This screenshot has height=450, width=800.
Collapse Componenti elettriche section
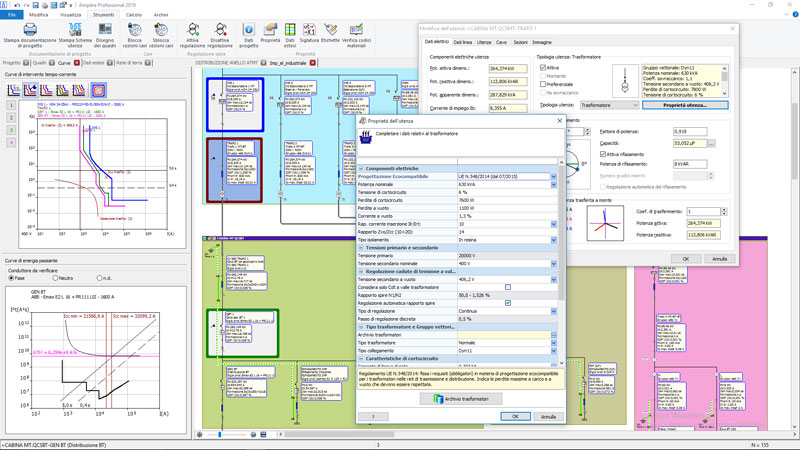(x=361, y=168)
